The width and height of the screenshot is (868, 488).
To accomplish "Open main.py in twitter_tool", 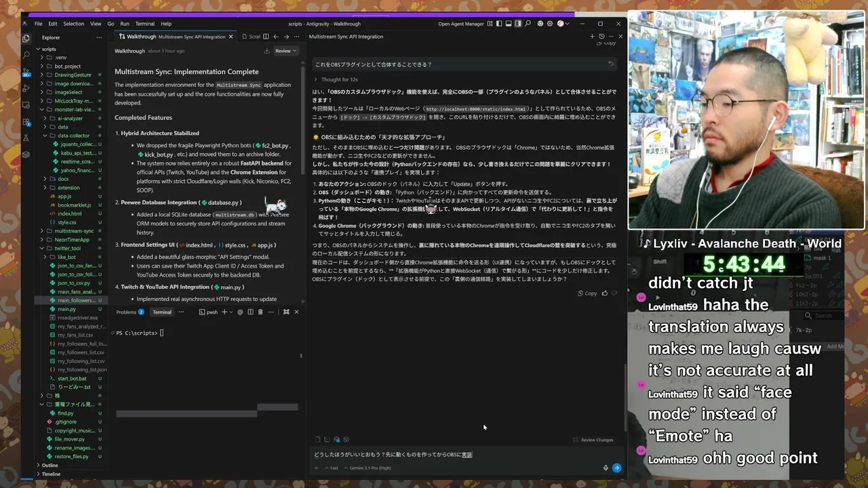I will point(66,309).
